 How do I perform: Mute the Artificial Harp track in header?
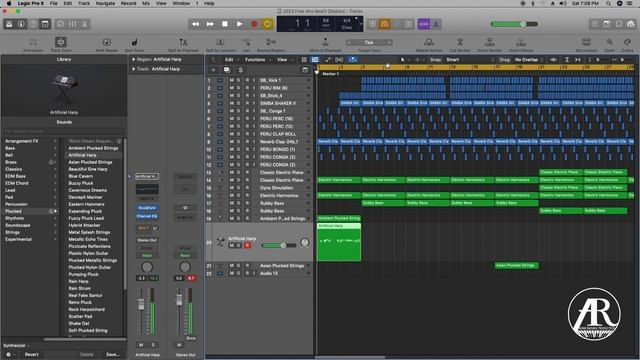pos(231,245)
